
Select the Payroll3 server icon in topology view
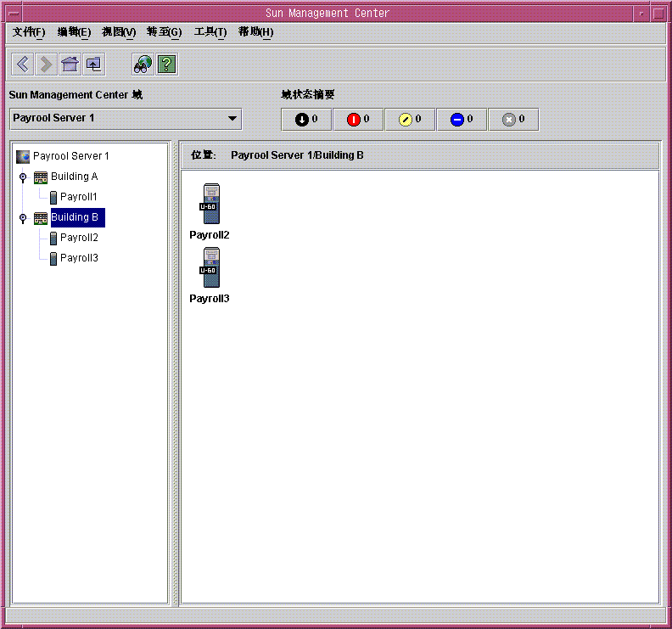tap(210, 267)
